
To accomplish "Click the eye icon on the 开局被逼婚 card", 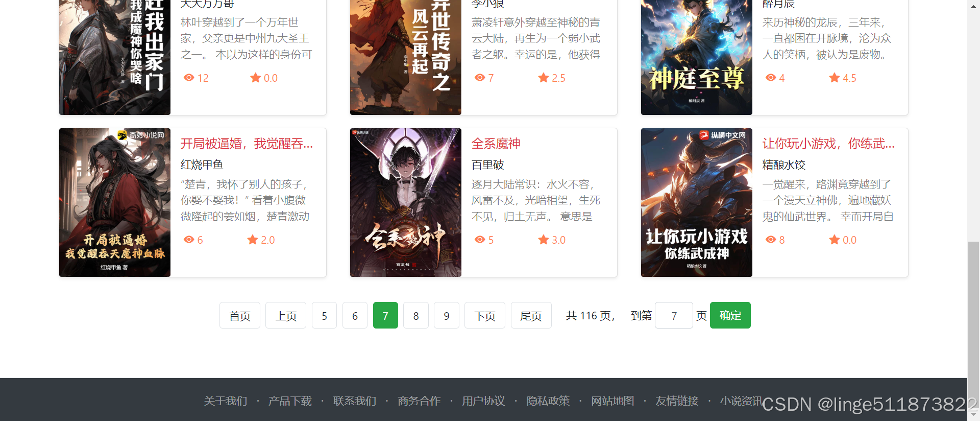I will click(189, 240).
